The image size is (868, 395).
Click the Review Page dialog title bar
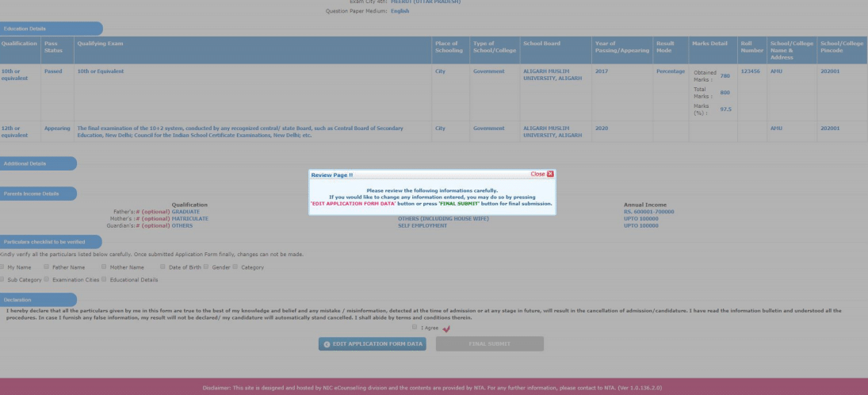[x=412, y=174]
